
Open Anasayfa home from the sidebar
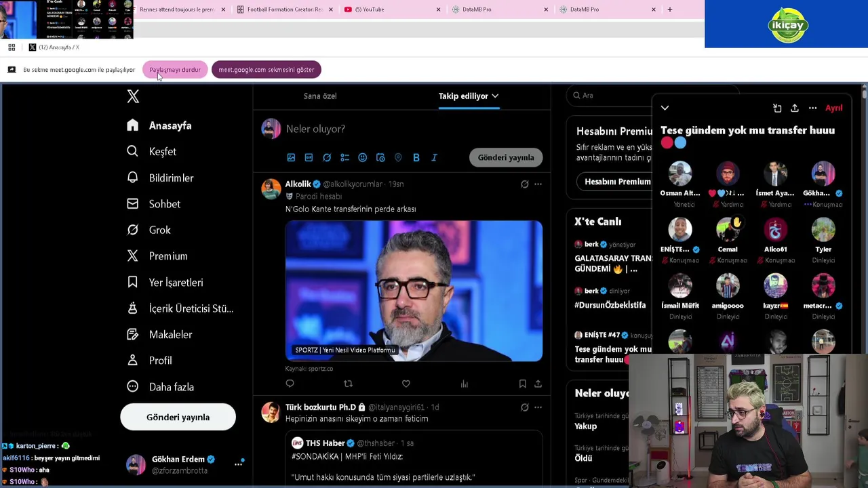tap(159, 125)
